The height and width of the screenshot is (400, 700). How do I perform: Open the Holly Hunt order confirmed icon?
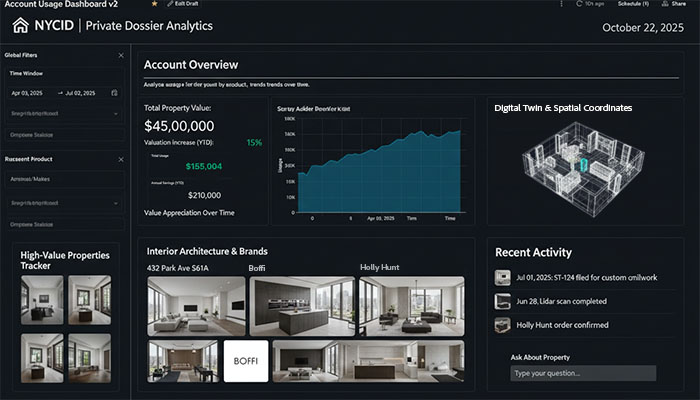point(503,325)
